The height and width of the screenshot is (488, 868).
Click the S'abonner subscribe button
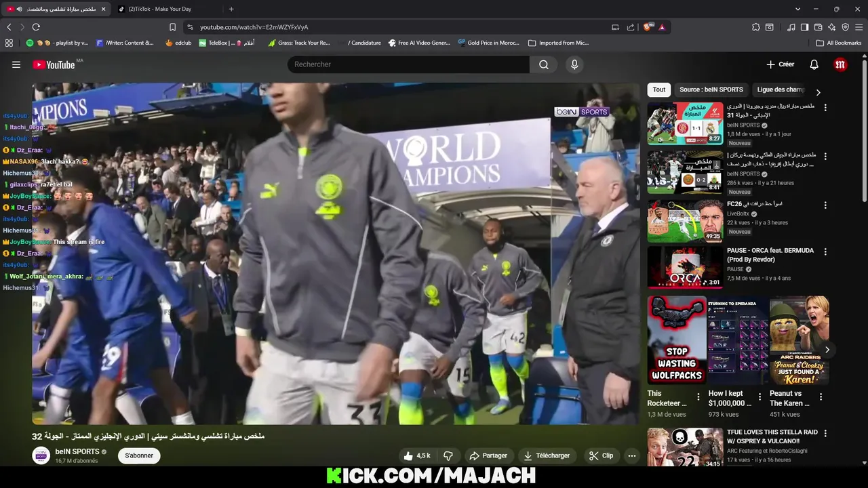coord(139,455)
